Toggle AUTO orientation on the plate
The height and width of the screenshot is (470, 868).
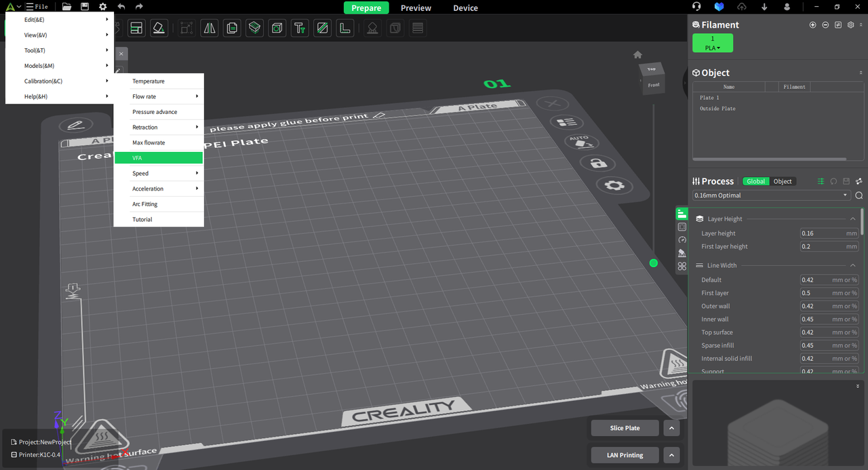tap(581, 141)
